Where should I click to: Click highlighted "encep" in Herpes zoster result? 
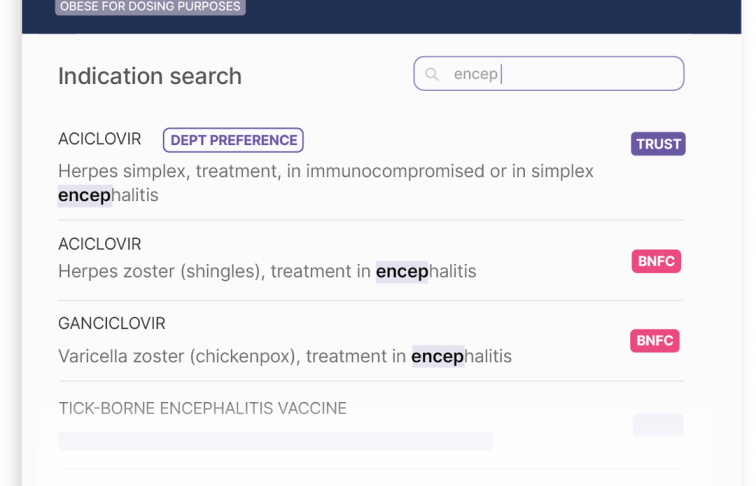tap(402, 272)
